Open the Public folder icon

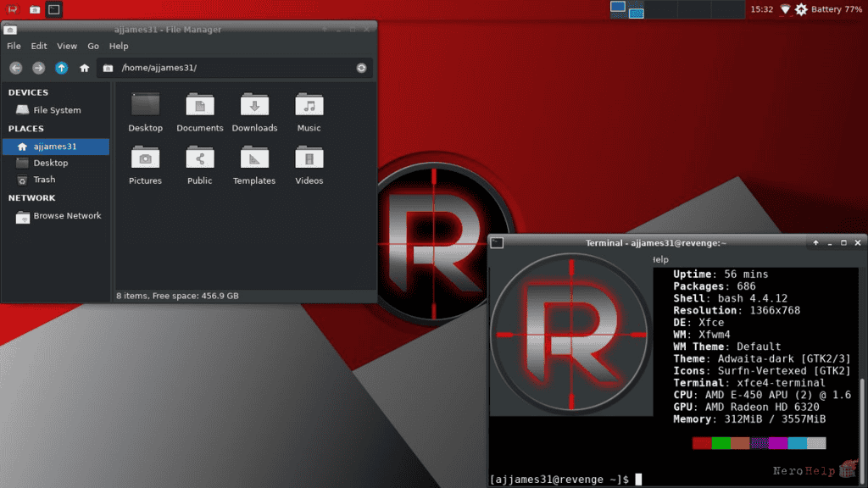point(200,158)
